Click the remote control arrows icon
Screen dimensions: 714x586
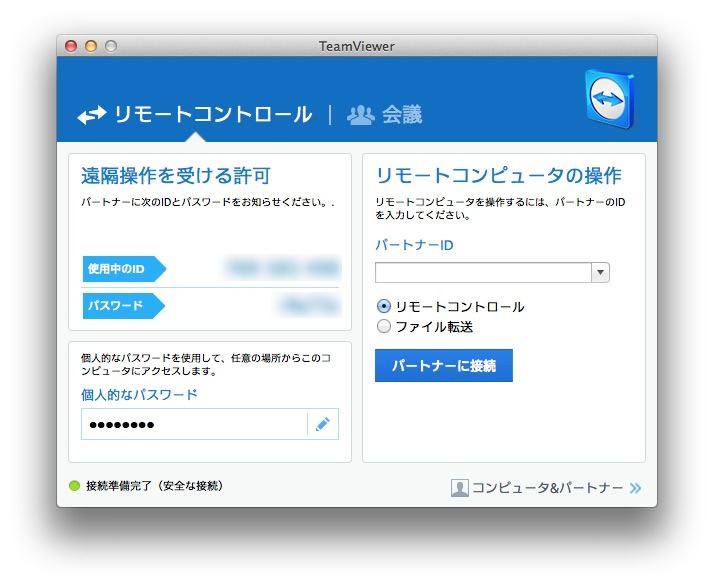point(92,115)
